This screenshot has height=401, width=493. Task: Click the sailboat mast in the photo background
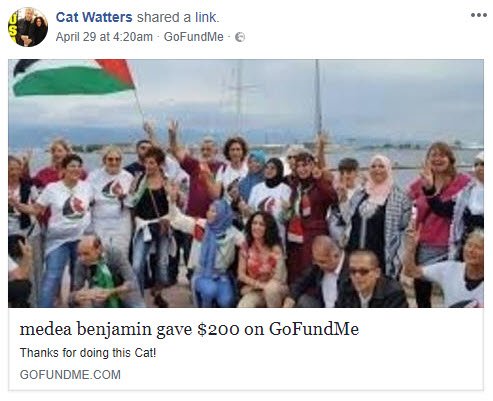[318, 100]
